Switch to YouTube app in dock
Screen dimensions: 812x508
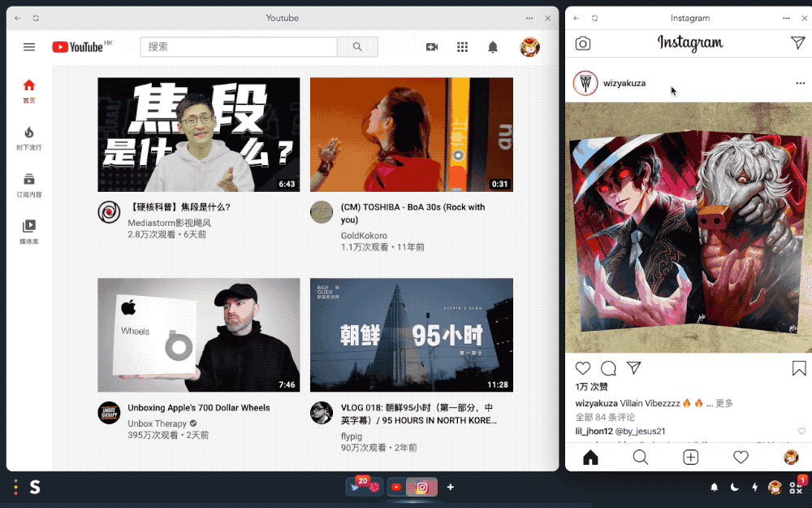tap(397, 487)
